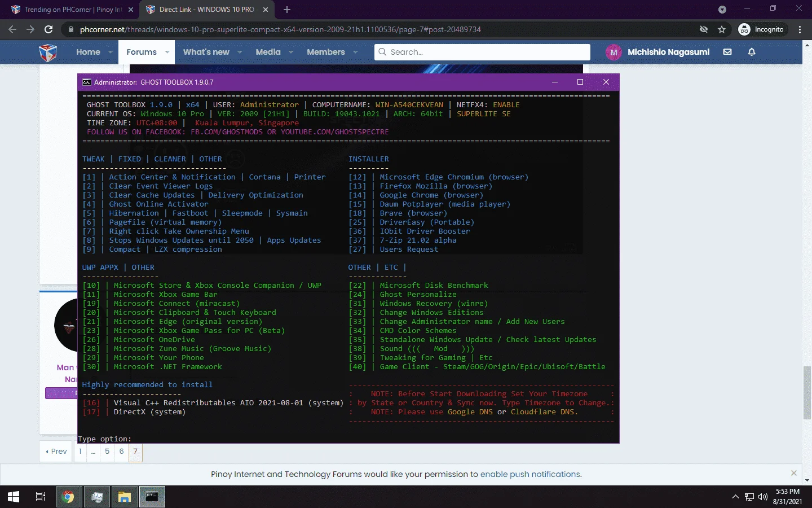Dismiss the push notification banner
Image resolution: width=812 pixels, height=508 pixels.
(x=794, y=473)
